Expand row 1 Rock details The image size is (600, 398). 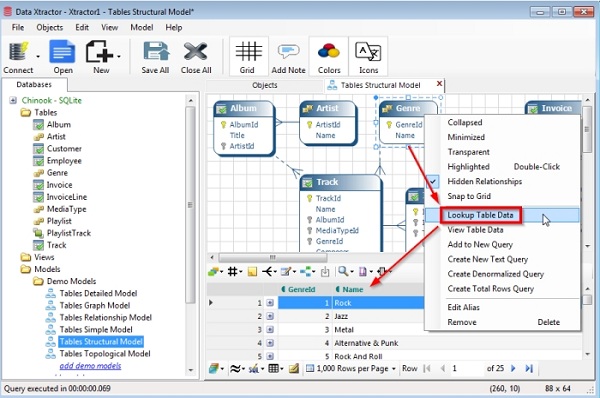pyautogui.click(x=270, y=303)
